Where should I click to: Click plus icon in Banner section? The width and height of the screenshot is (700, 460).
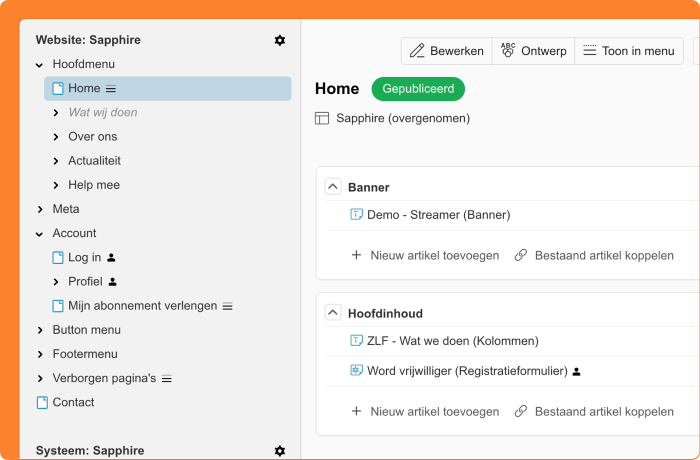356,255
